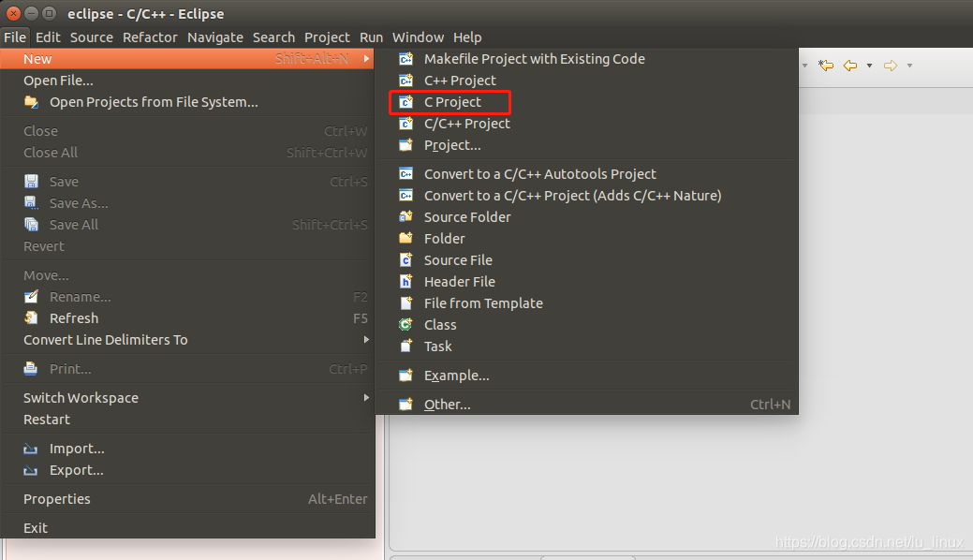Screen dimensions: 973x560
Task: Open the File menu
Action: click(x=15, y=37)
